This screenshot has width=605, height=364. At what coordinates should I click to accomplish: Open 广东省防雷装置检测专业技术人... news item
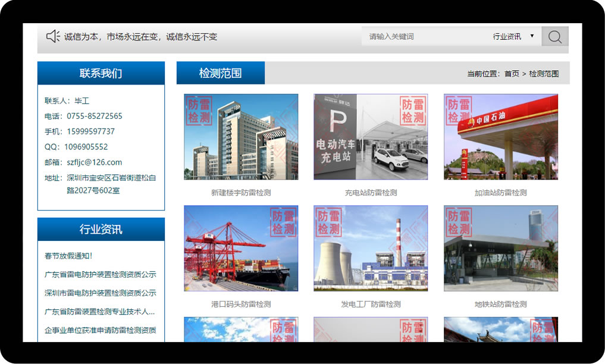(x=99, y=312)
